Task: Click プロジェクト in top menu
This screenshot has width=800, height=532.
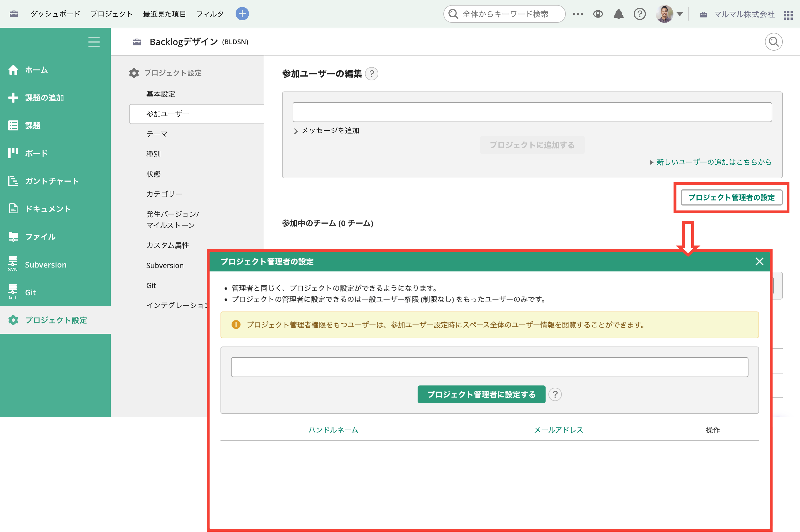Action: coord(111,14)
